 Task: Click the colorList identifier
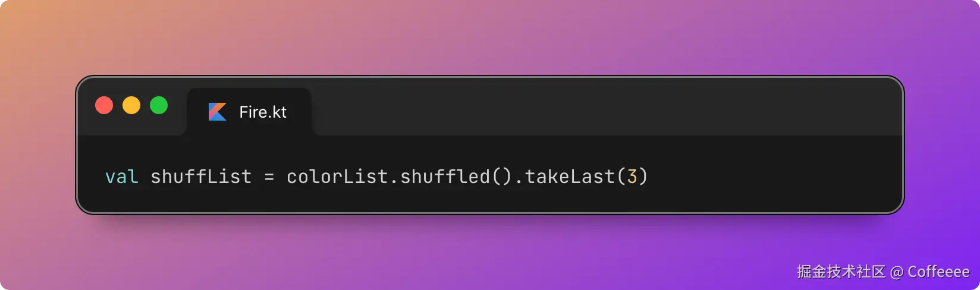(337, 176)
